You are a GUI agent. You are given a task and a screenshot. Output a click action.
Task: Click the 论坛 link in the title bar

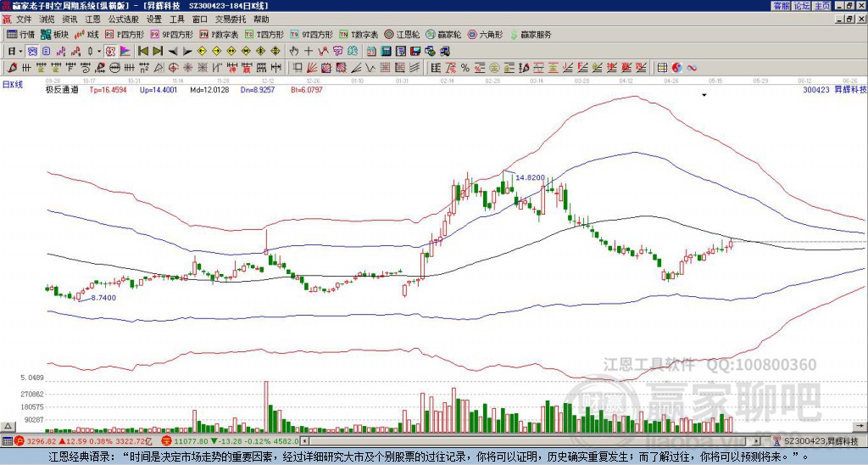(801, 6)
